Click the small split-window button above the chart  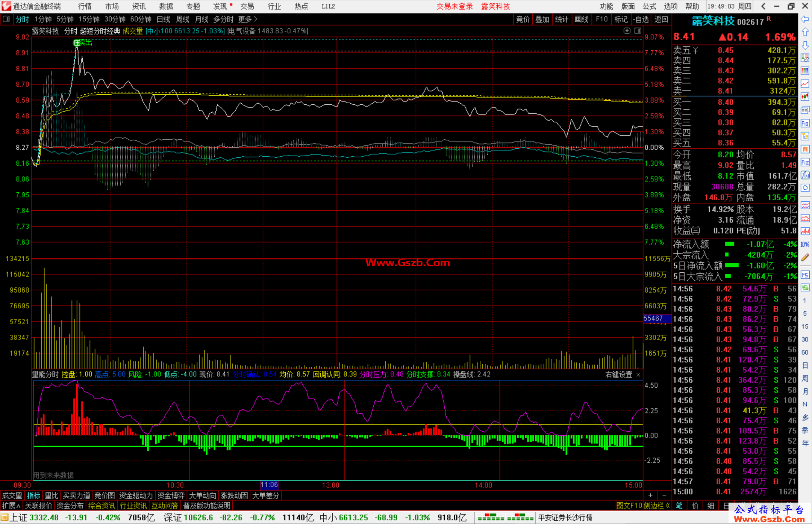638,31
